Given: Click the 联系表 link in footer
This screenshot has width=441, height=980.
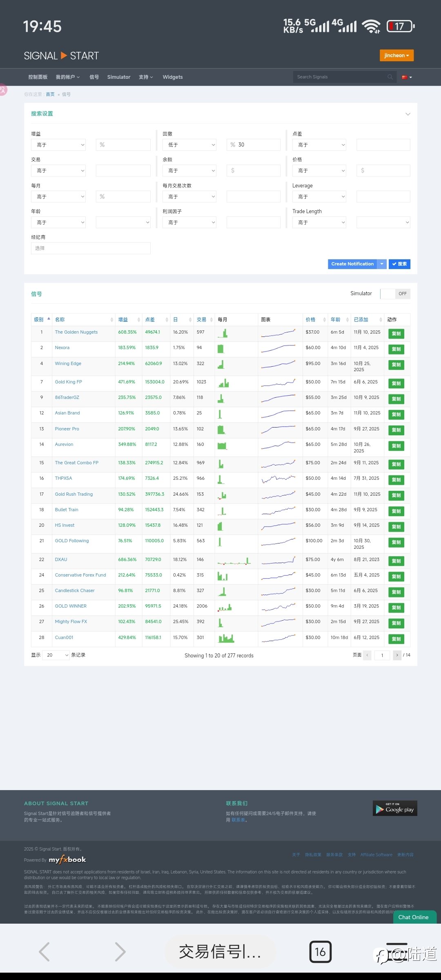Looking at the screenshot, I should coord(238,820).
